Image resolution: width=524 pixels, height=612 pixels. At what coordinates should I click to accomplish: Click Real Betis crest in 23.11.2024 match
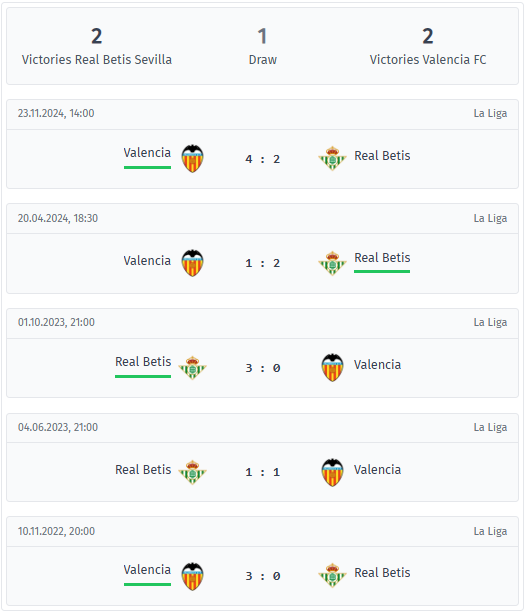pos(332,158)
